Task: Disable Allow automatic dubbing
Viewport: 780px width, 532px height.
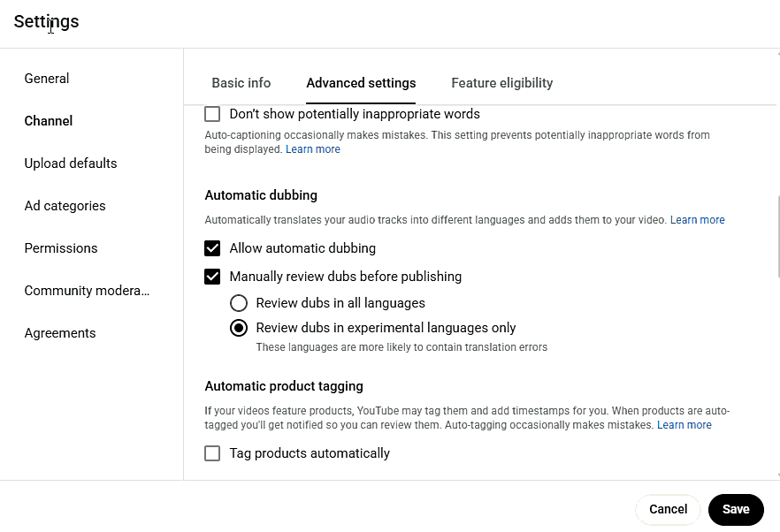Action: click(x=212, y=248)
